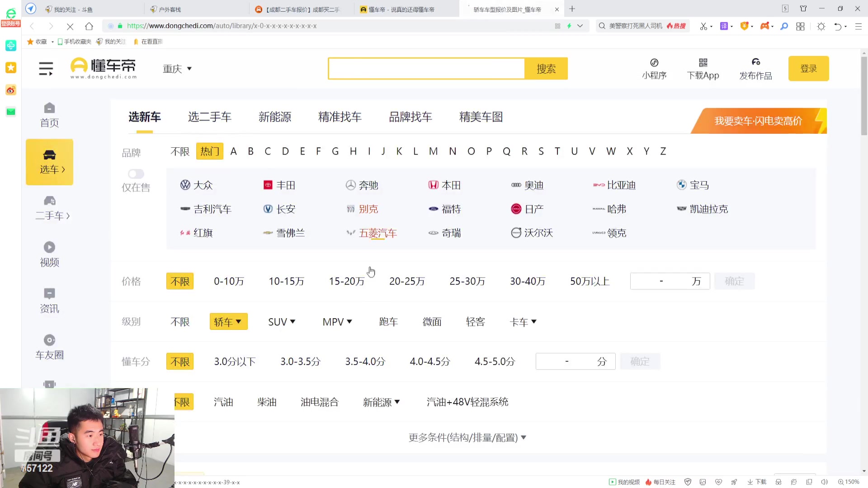
Task: Click the 登录 button
Action: coord(808,69)
